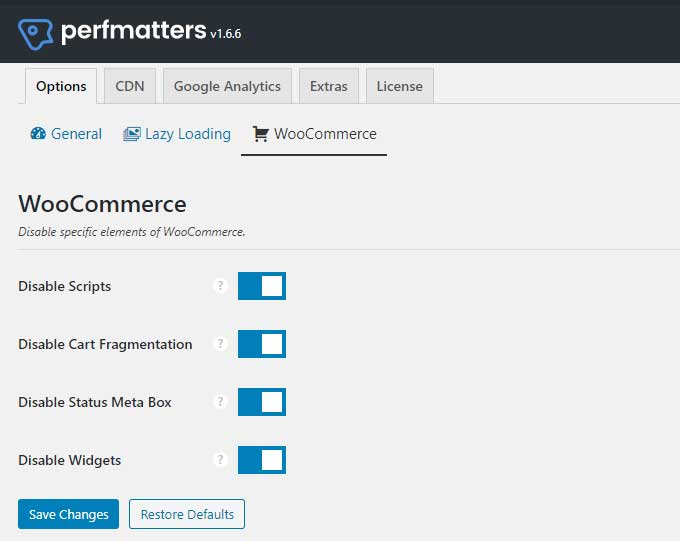Image resolution: width=680 pixels, height=541 pixels.
Task: Toggle the Disable Status Meta Box switch
Action: tap(262, 402)
